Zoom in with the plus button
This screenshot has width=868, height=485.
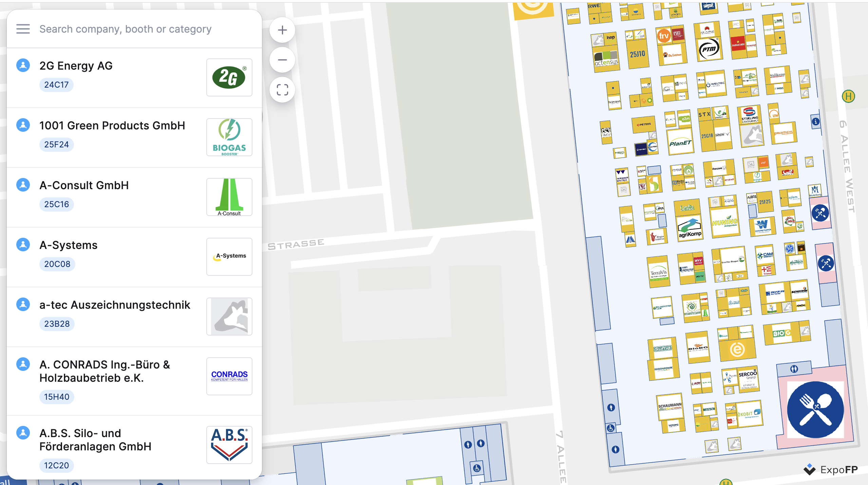tap(282, 30)
